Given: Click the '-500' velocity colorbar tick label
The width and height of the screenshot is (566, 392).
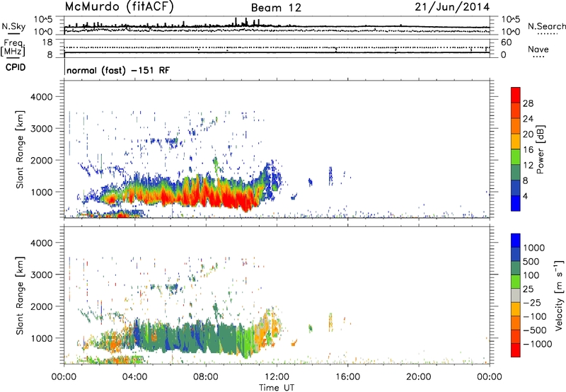Looking at the screenshot, I should [535, 330].
